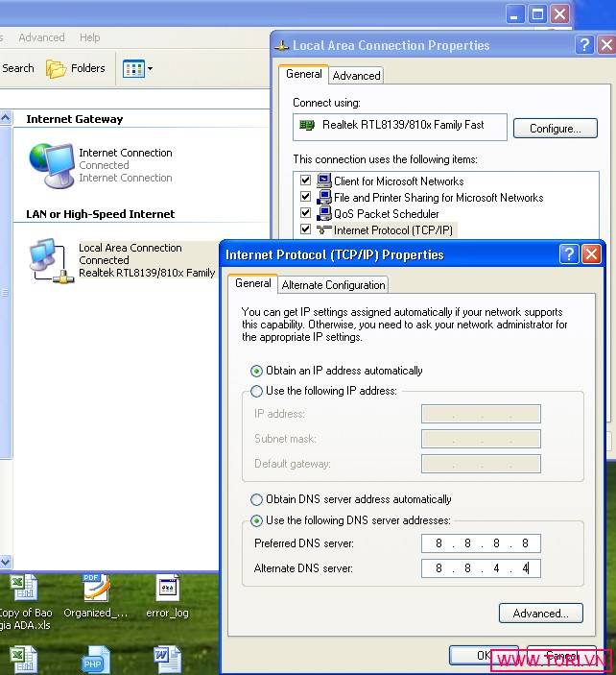Click the Alternate DNS server field
The width and height of the screenshot is (616, 675).
point(481,568)
